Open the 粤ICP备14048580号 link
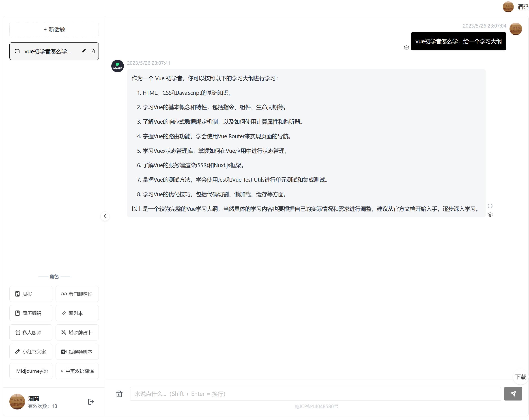The height and width of the screenshot is (420, 529). coord(316,406)
